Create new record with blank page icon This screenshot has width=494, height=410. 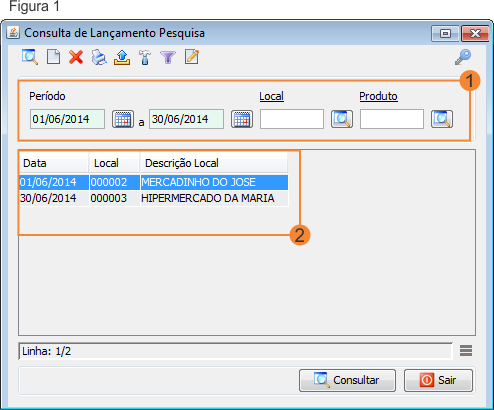pos(53,57)
